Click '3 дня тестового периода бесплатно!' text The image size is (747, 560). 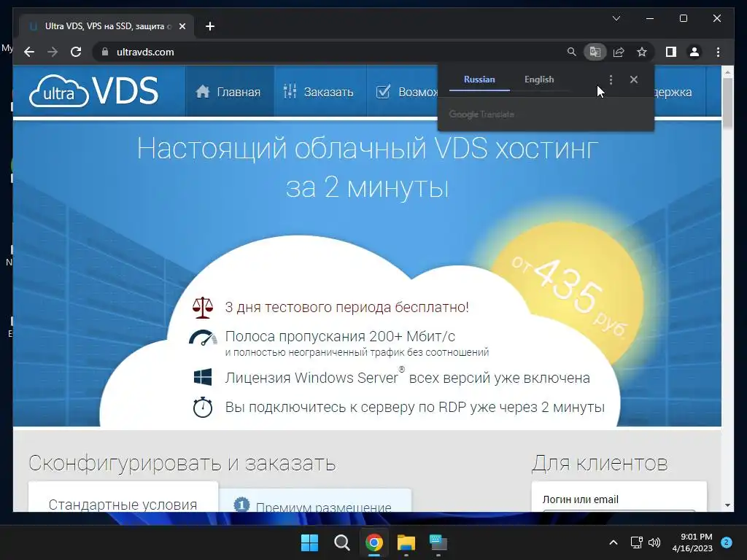click(x=347, y=307)
